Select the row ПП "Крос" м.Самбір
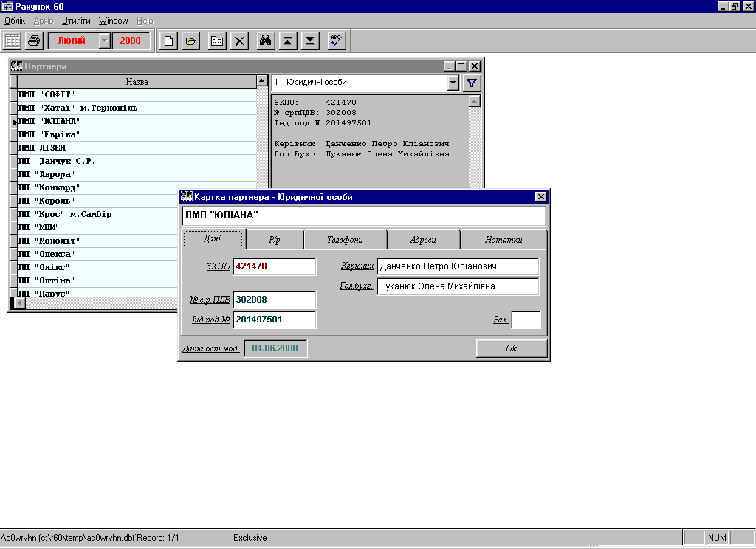 [98, 214]
